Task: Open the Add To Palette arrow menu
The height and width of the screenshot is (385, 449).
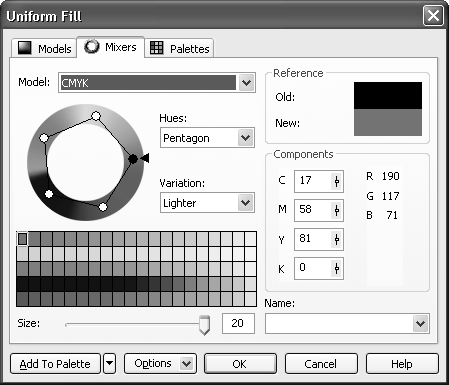Action: point(110,364)
